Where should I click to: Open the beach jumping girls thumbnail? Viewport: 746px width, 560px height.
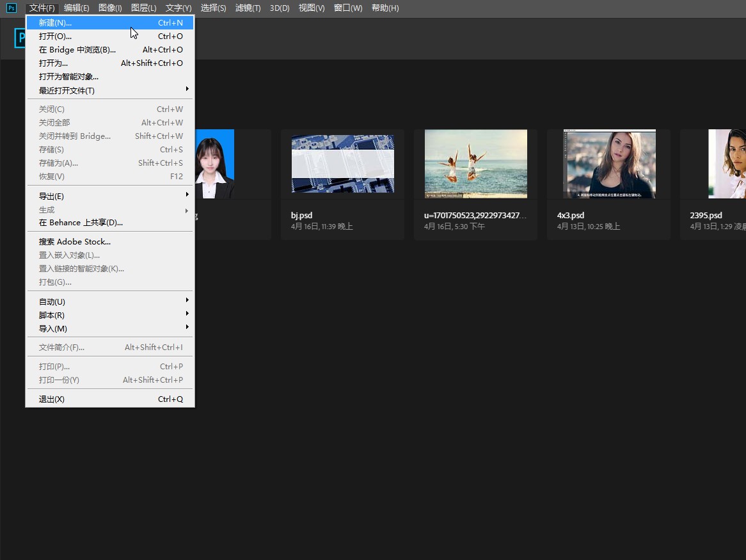476,164
